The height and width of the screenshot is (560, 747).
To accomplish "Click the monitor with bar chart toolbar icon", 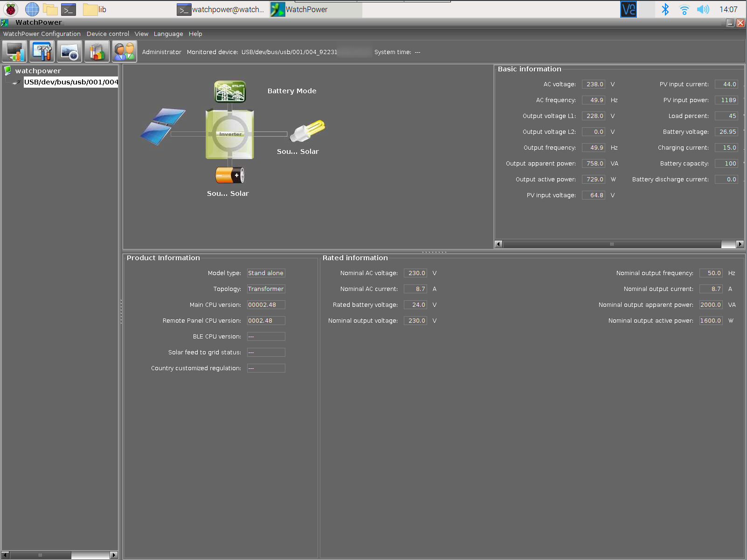I will [x=14, y=51].
